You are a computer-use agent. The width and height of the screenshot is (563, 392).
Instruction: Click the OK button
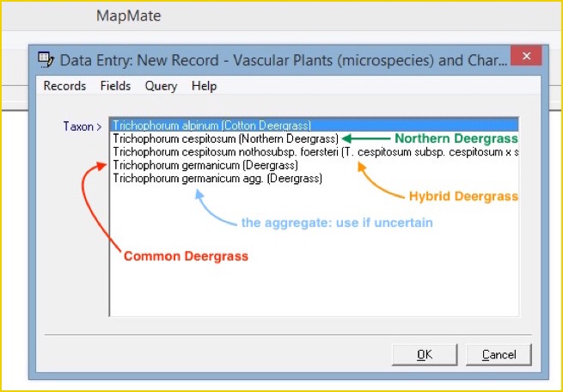tap(425, 355)
